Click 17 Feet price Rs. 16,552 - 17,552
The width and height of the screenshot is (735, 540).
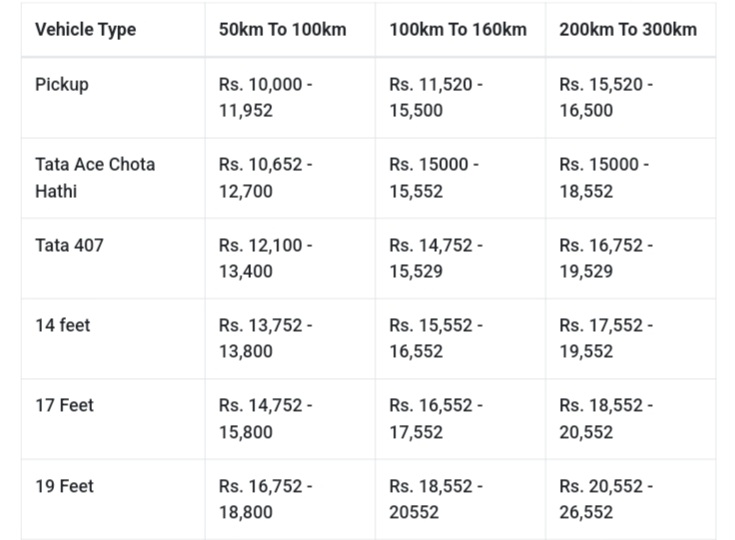click(436, 419)
